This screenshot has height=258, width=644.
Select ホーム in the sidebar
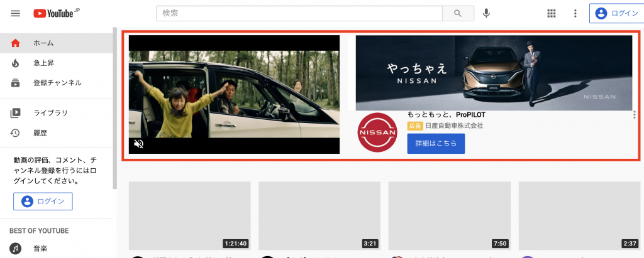point(56,43)
